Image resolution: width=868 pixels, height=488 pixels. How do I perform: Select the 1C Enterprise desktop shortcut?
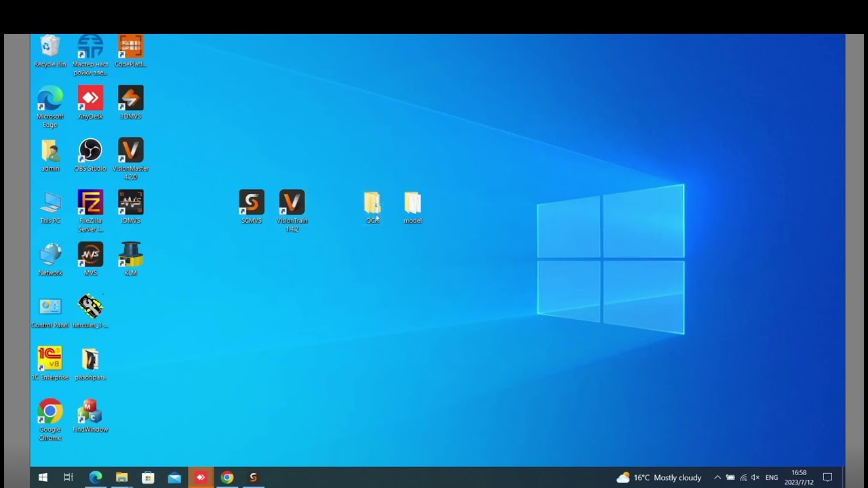pos(50,363)
